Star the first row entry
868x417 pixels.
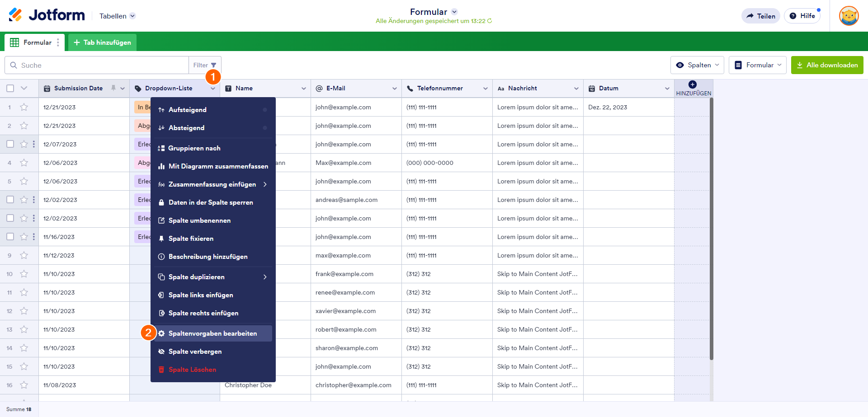click(24, 107)
